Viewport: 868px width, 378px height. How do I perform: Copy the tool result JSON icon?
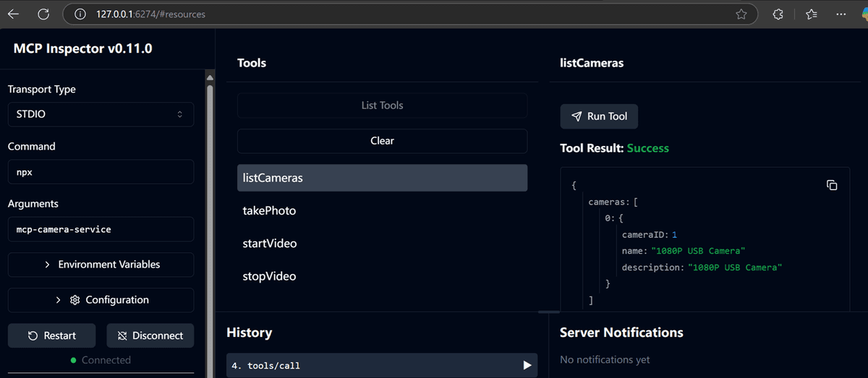(x=832, y=186)
